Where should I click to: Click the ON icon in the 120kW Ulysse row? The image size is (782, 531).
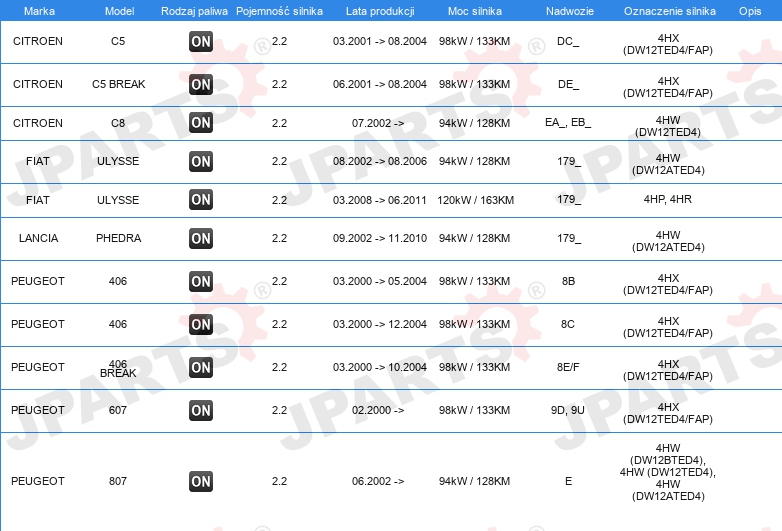pyautogui.click(x=201, y=199)
